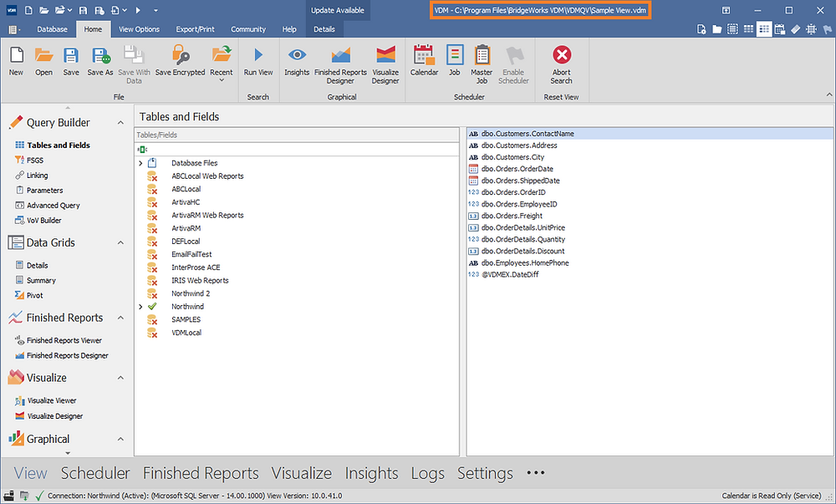836x504 pixels.
Task: Click the Tables/Fields filter row field
Action: click(297, 149)
